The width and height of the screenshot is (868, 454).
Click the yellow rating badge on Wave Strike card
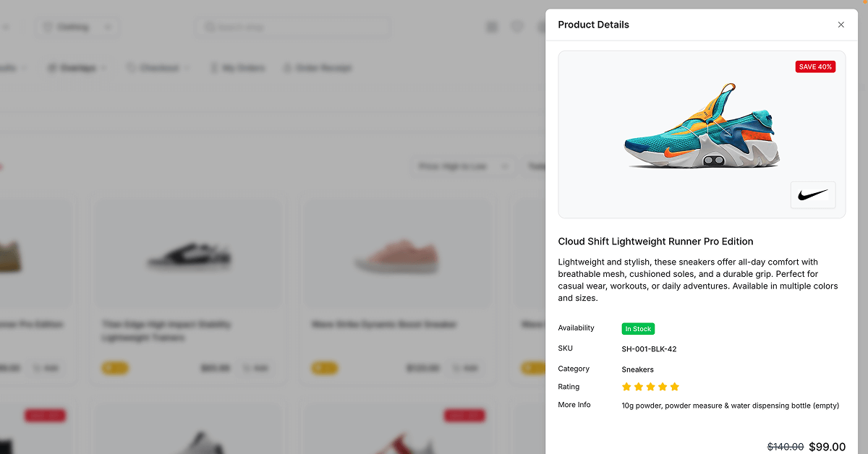[325, 368]
